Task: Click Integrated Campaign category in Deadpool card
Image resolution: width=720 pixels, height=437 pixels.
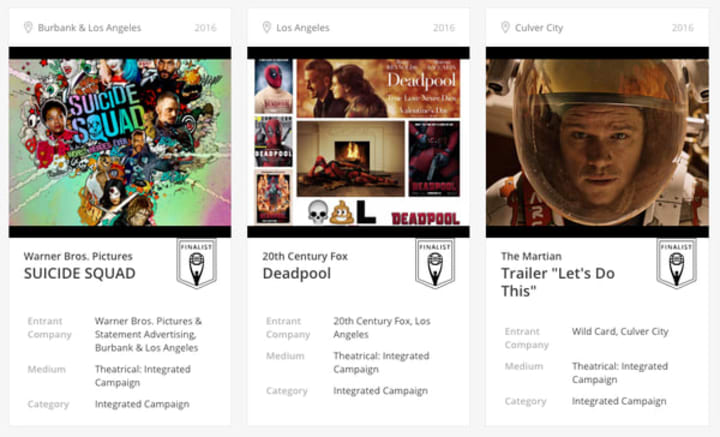Action: (381, 391)
